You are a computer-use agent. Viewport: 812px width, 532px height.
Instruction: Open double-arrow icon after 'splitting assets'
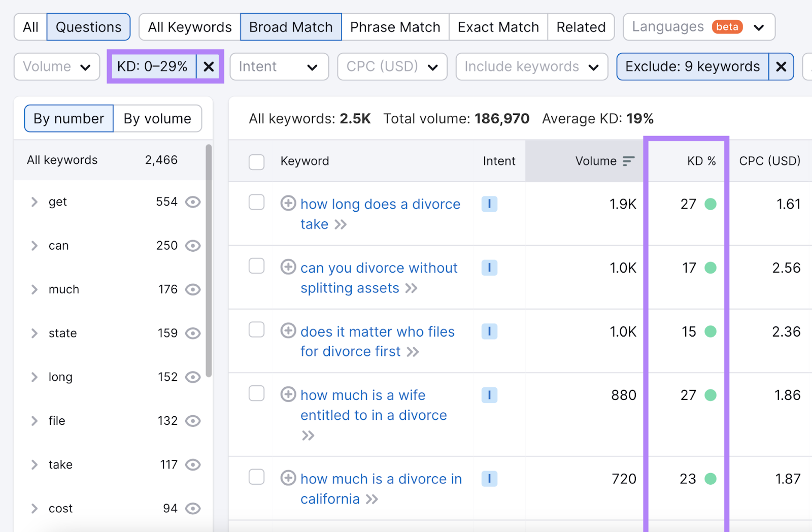tap(411, 288)
